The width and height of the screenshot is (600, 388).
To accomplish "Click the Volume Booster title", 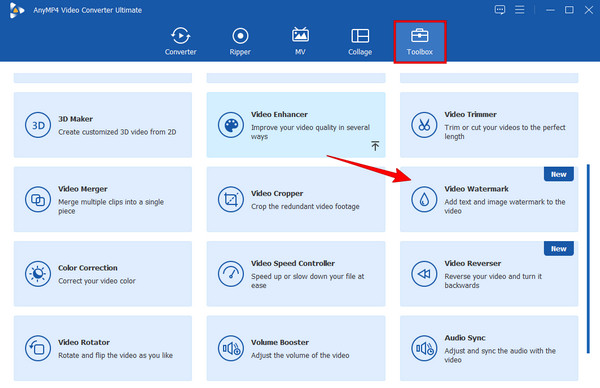I will 280,342.
